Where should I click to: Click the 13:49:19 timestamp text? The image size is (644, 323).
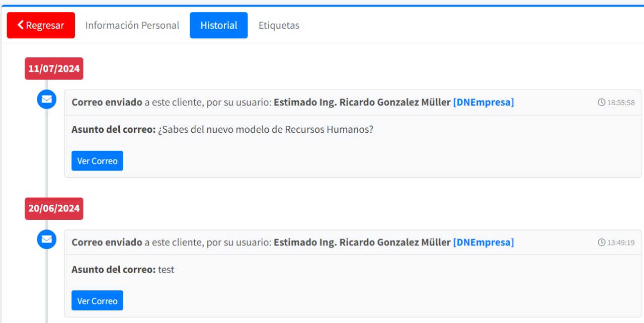pyautogui.click(x=621, y=243)
